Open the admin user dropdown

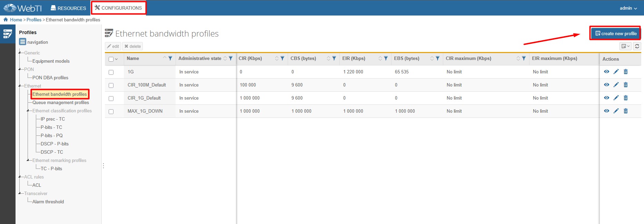[628, 8]
